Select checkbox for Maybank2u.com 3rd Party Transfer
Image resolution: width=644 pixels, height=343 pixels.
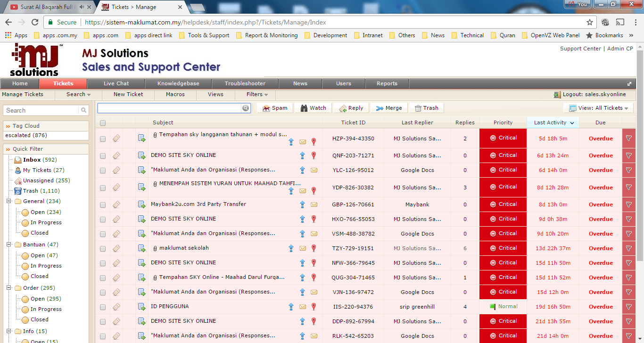click(103, 205)
